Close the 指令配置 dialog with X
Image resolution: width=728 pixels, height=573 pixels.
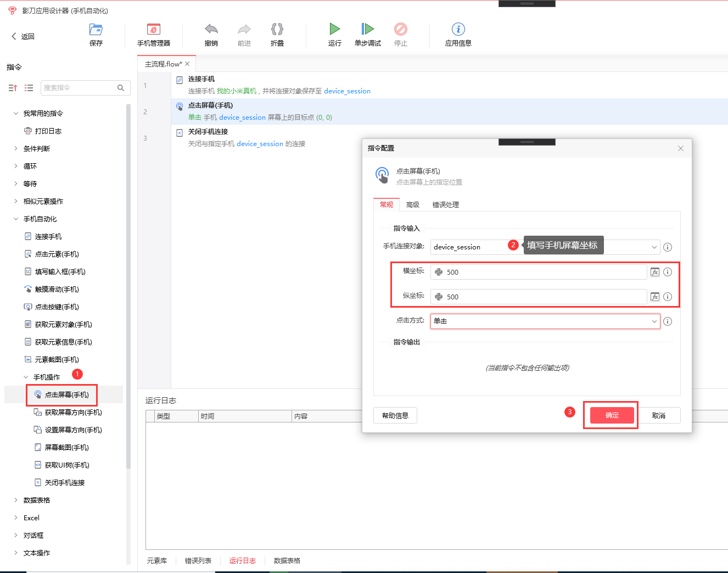click(x=681, y=148)
